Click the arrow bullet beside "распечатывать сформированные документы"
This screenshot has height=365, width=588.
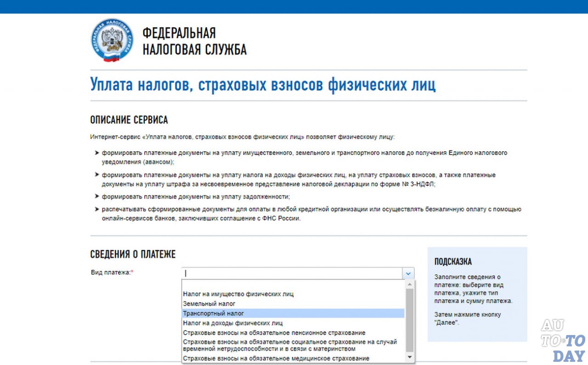tap(96, 209)
